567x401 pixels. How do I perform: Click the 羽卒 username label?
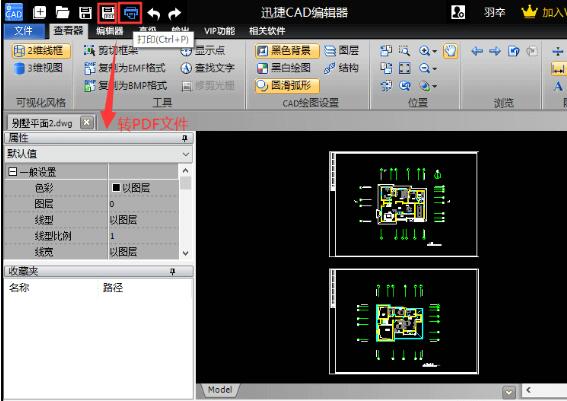pyautogui.click(x=495, y=13)
